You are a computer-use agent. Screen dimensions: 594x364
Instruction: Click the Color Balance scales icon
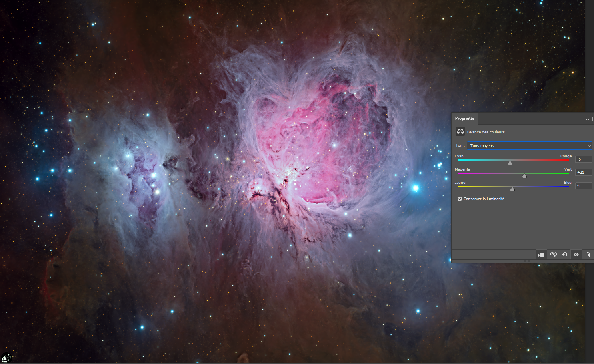click(x=460, y=132)
